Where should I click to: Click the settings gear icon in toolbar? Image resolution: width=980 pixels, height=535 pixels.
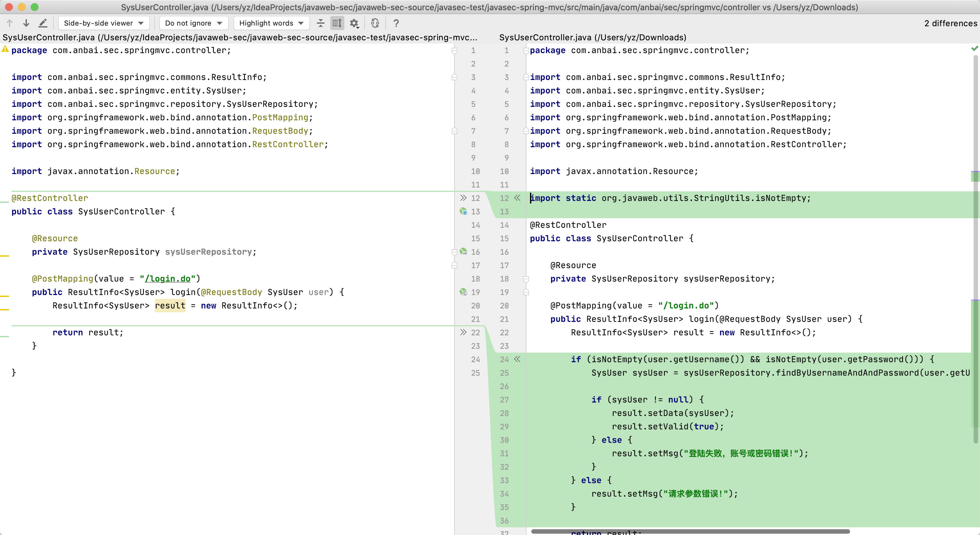click(355, 24)
